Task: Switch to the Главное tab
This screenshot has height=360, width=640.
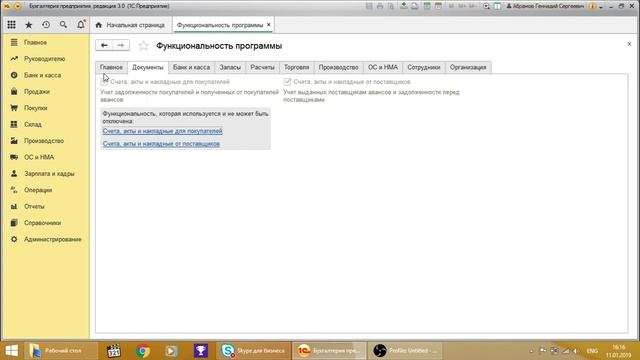Action: click(111, 67)
